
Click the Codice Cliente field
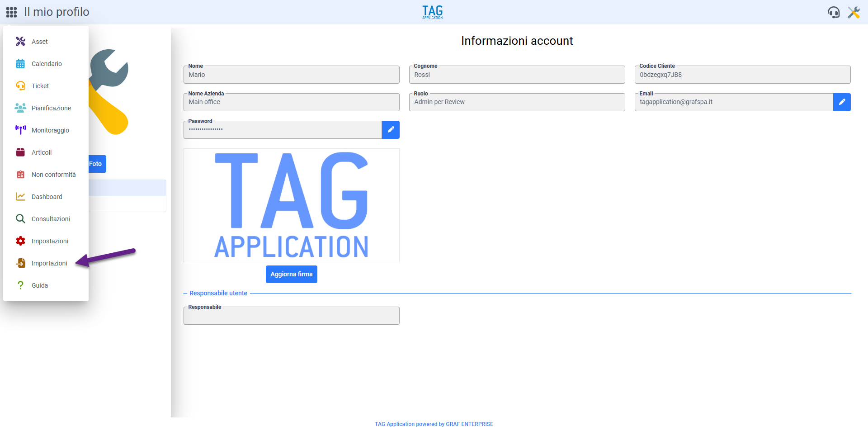click(x=743, y=75)
